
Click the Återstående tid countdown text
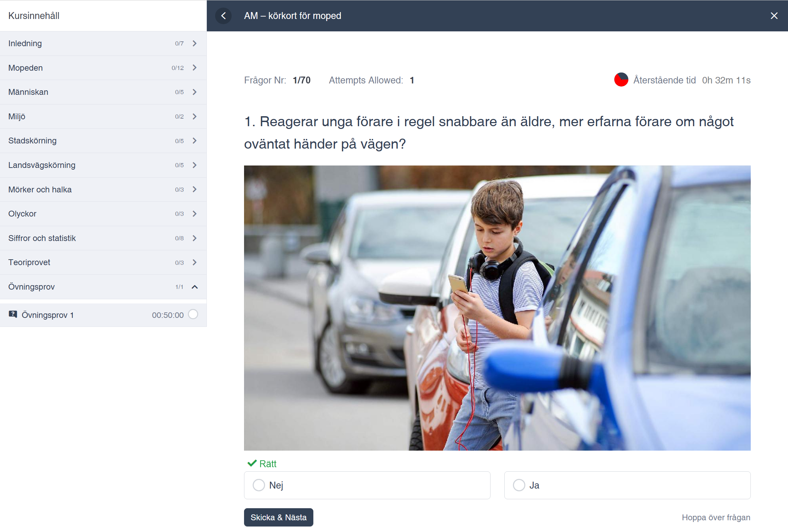pos(692,80)
